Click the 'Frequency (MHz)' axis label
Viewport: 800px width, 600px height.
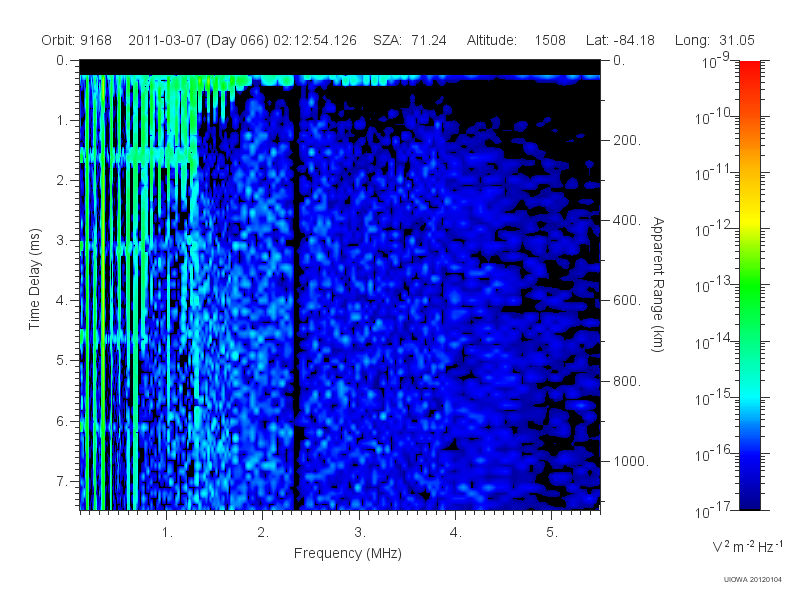point(347,553)
